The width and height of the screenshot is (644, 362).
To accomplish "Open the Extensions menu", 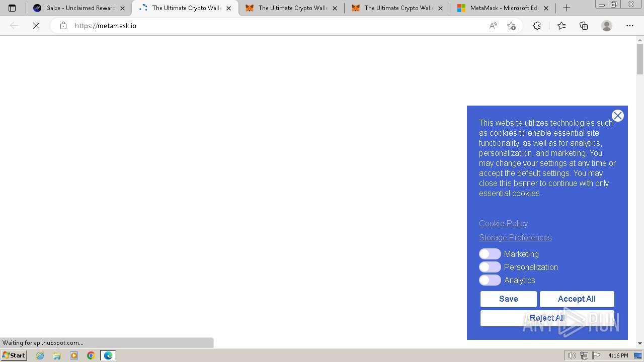I will click(x=537, y=26).
